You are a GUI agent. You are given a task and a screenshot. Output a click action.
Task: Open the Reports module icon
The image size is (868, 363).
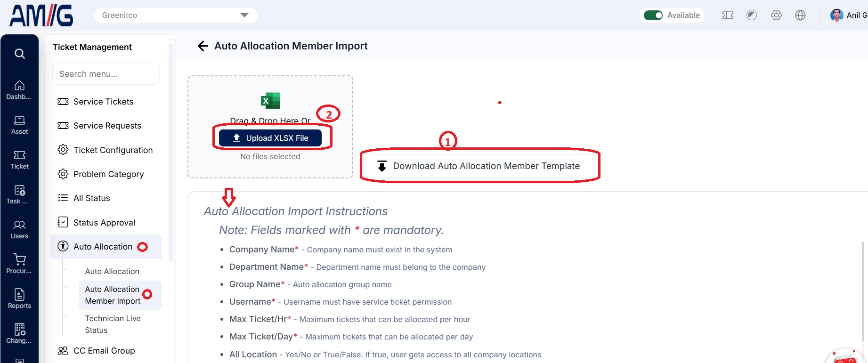tap(19, 299)
